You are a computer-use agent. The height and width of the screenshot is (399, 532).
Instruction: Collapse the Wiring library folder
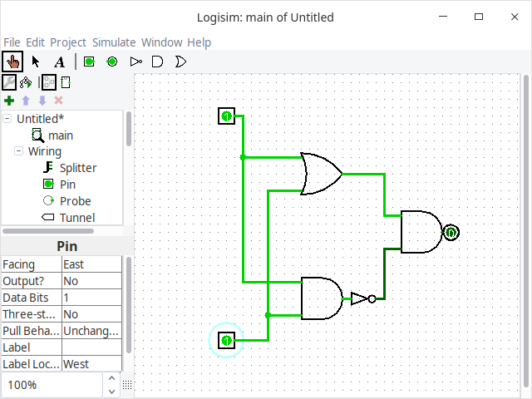(19, 151)
